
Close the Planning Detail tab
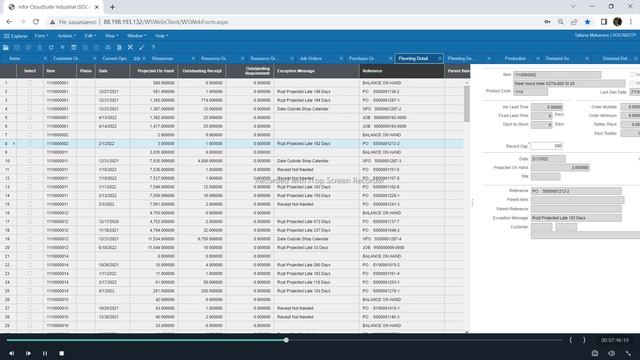(440, 58)
